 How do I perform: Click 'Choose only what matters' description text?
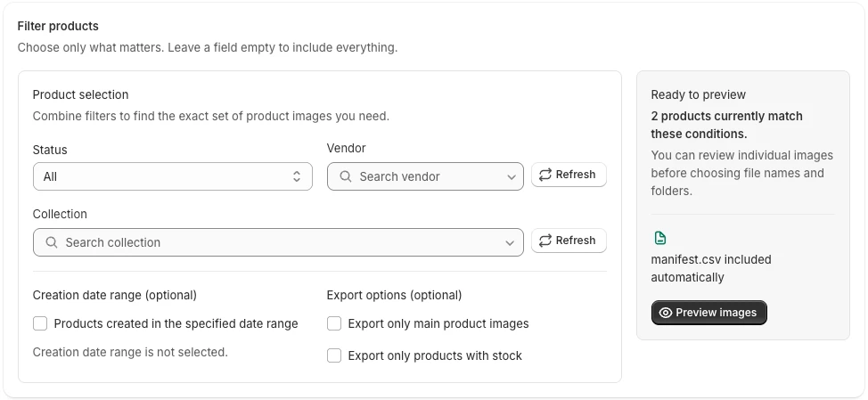[208, 47]
